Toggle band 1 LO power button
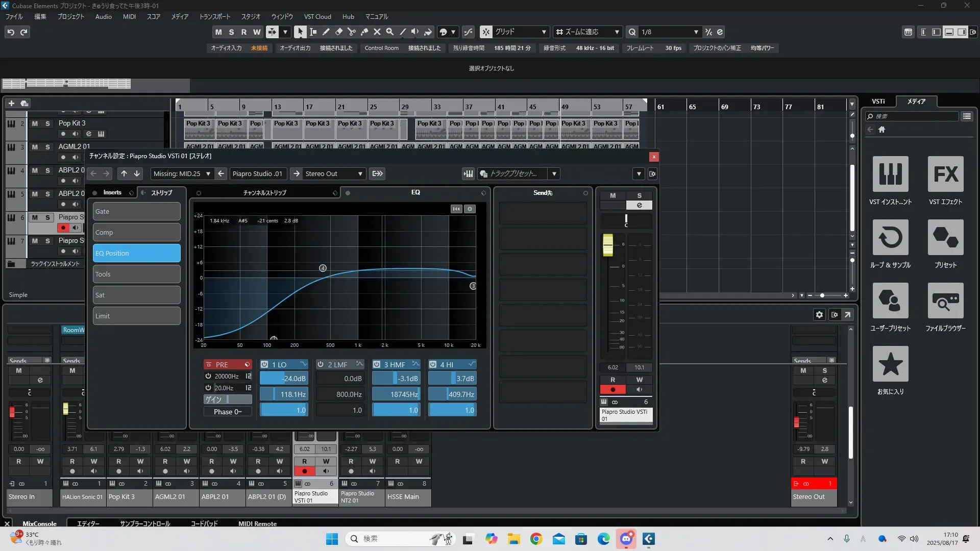The image size is (980, 551). [264, 364]
